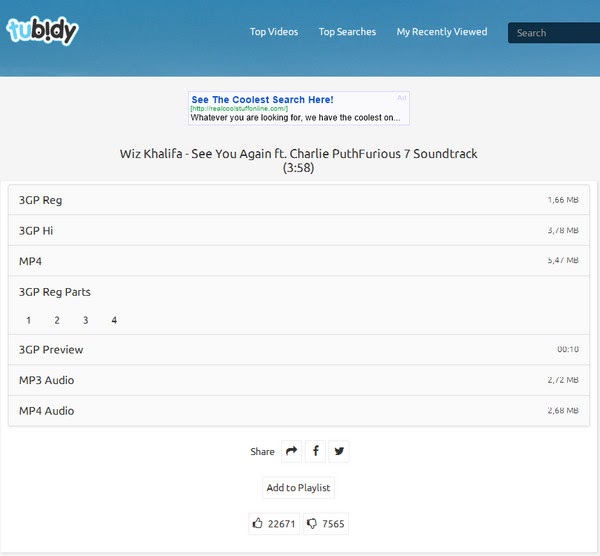Open Top Searches page

(x=347, y=32)
